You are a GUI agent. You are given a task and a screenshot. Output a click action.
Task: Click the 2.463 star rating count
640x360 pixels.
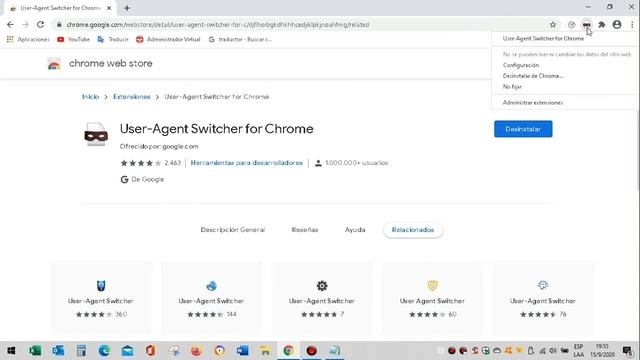[x=172, y=163]
